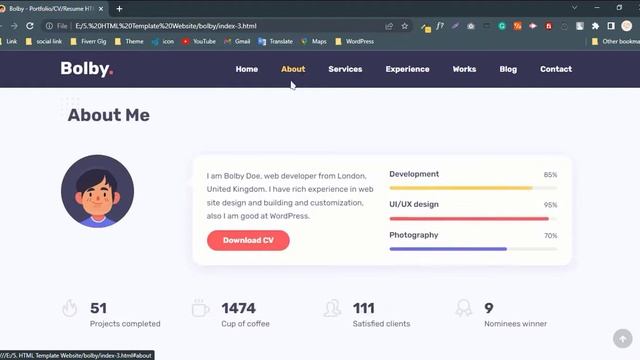Image resolution: width=640 pixels, height=360 pixels.
Task: Click the flame icon for Projects completed
Action: tap(70, 308)
